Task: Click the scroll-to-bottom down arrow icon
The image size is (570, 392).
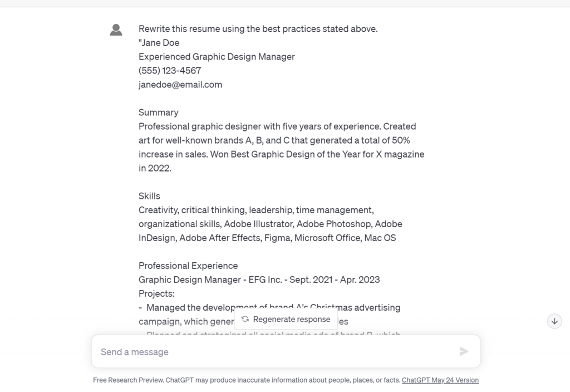Action: pos(554,321)
